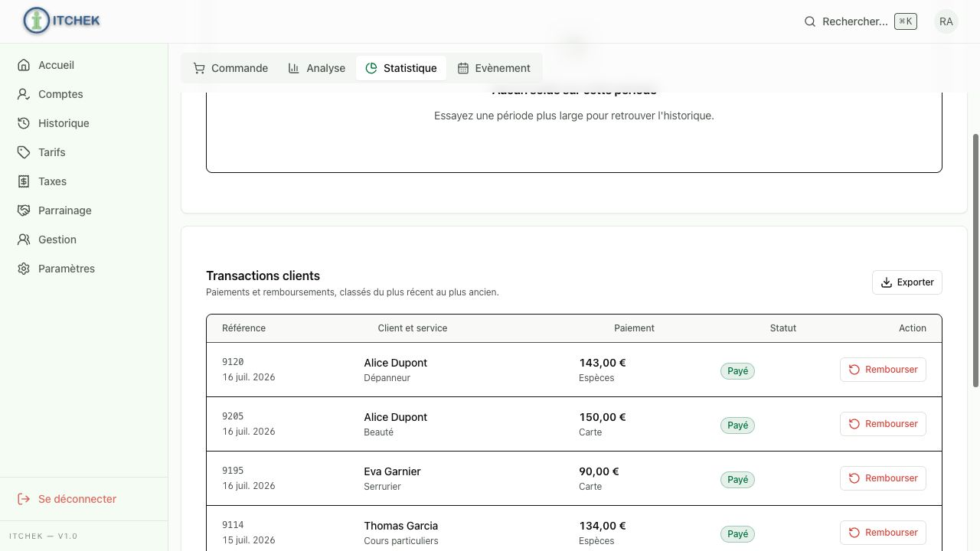Click the Eva Garnier client name
This screenshot has width=980, height=551.
(x=392, y=471)
